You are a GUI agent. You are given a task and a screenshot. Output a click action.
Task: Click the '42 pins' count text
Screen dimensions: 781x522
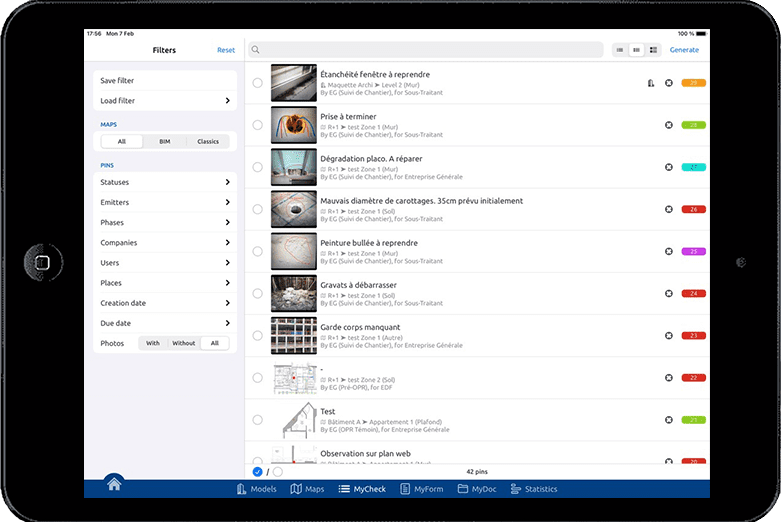coord(477,472)
